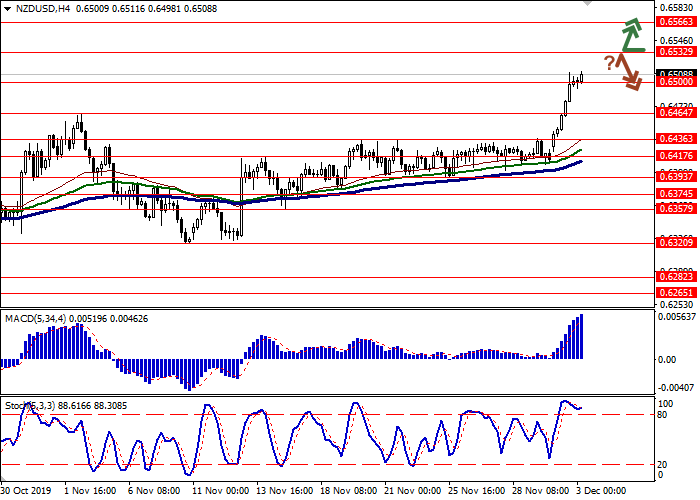This screenshot has height=500, width=700.
Task: Click the tallest latest MACD histogram bar
Action: coord(581,336)
